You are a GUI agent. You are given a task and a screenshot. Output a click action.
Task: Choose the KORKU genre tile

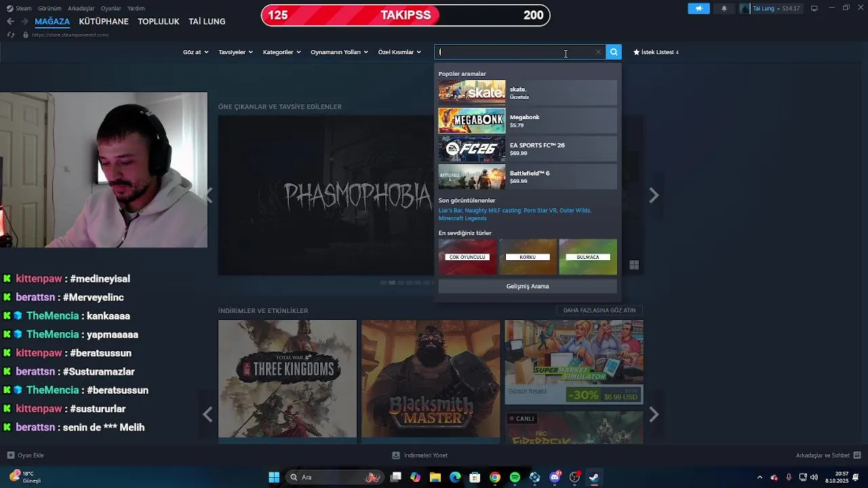coord(528,257)
